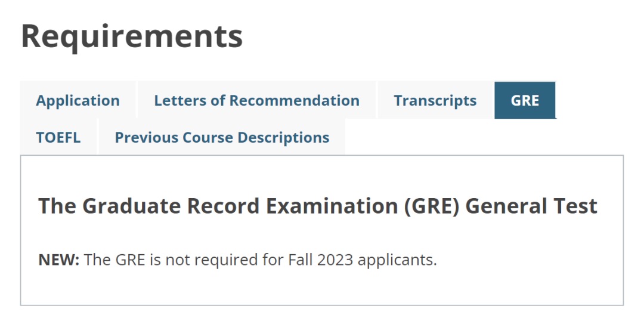This screenshot has height=327, width=644.
Task: Click the word 2023 in the notice
Action: coord(335,260)
